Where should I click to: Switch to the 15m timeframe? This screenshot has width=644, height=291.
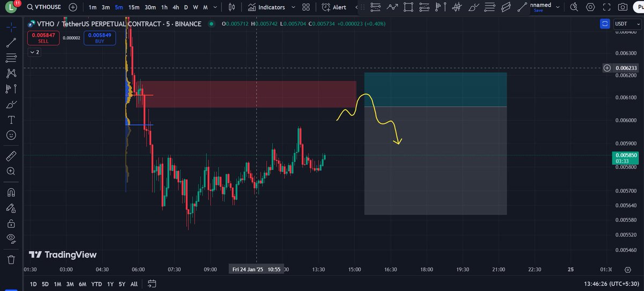(134, 8)
